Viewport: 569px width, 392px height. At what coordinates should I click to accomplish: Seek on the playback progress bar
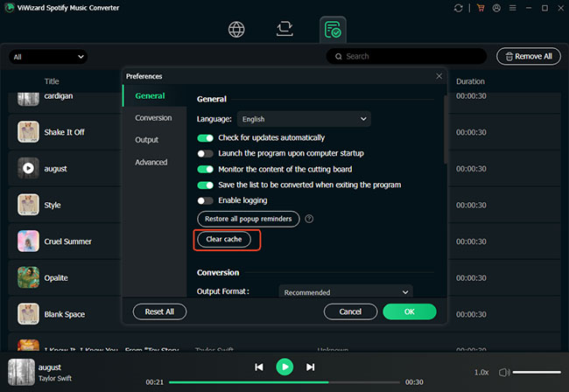point(284,382)
